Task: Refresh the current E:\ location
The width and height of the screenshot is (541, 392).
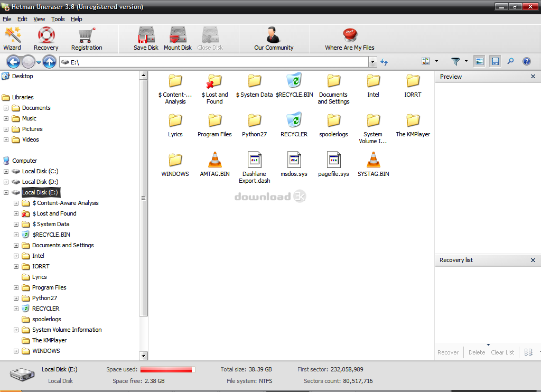Action: (384, 62)
